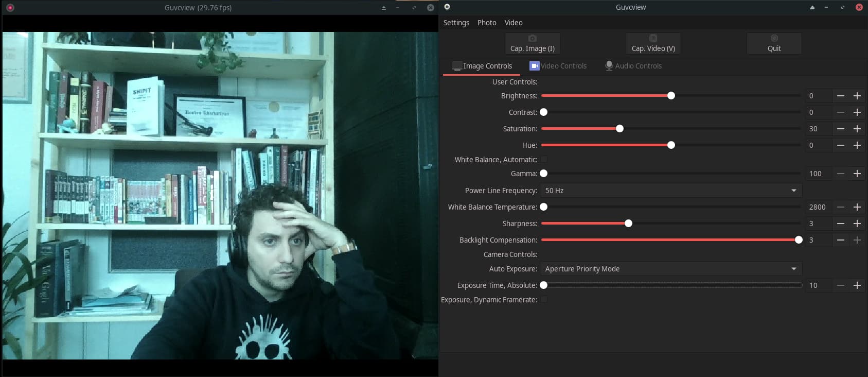Click the webcam app icon in the controls window title bar

pyautogui.click(x=447, y=7)
